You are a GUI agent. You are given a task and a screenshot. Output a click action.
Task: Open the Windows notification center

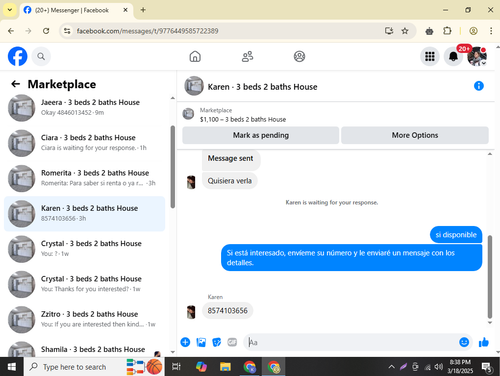pyautogui.click(x=488, y=367)
